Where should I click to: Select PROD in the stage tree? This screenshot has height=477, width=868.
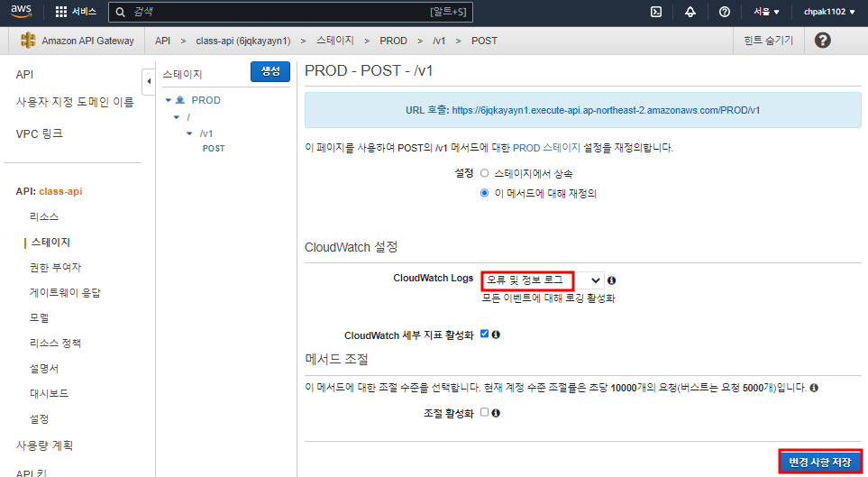pos(206,100)
